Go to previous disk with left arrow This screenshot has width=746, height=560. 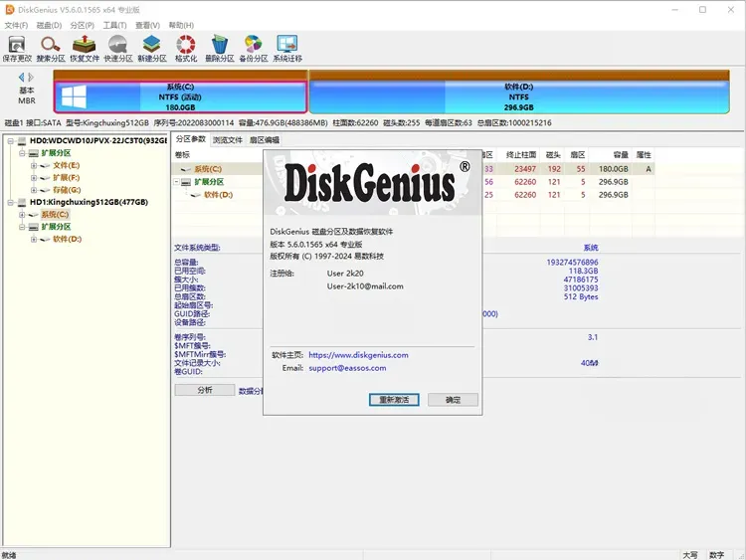click(x=21, y=77)
